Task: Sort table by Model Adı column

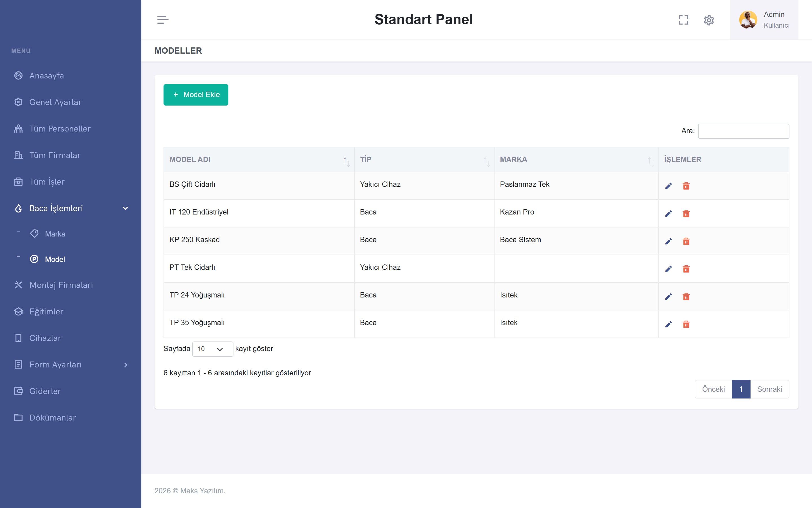Action: coord(259,159)
